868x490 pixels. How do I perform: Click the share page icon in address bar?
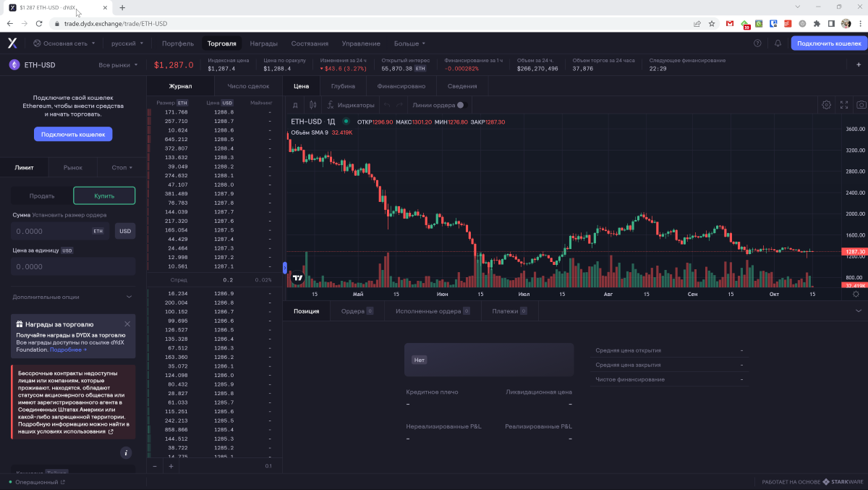coord(697,23)
